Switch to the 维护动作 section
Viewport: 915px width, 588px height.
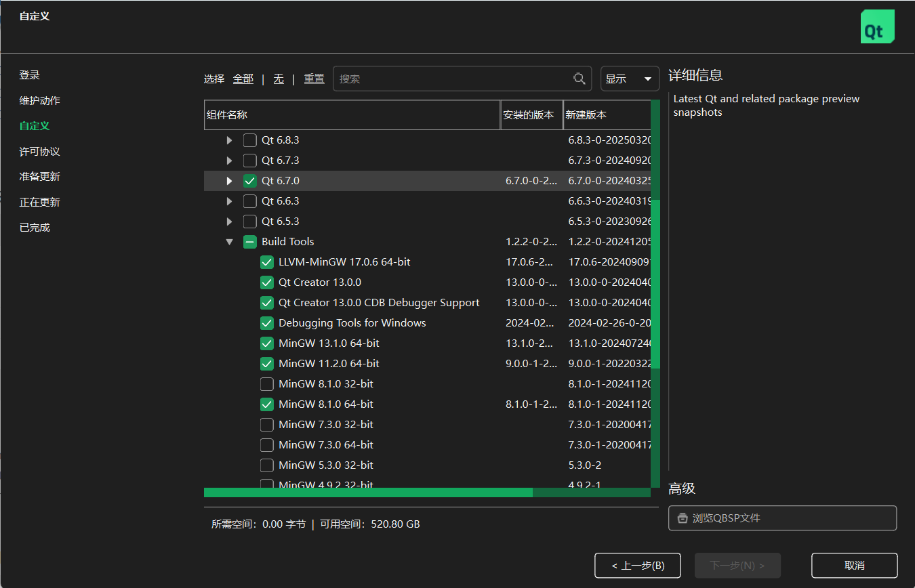coord(39,100)
